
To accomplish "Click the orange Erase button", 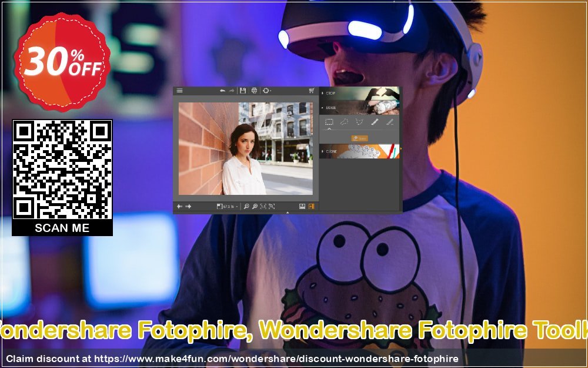I will pos(359,138).
